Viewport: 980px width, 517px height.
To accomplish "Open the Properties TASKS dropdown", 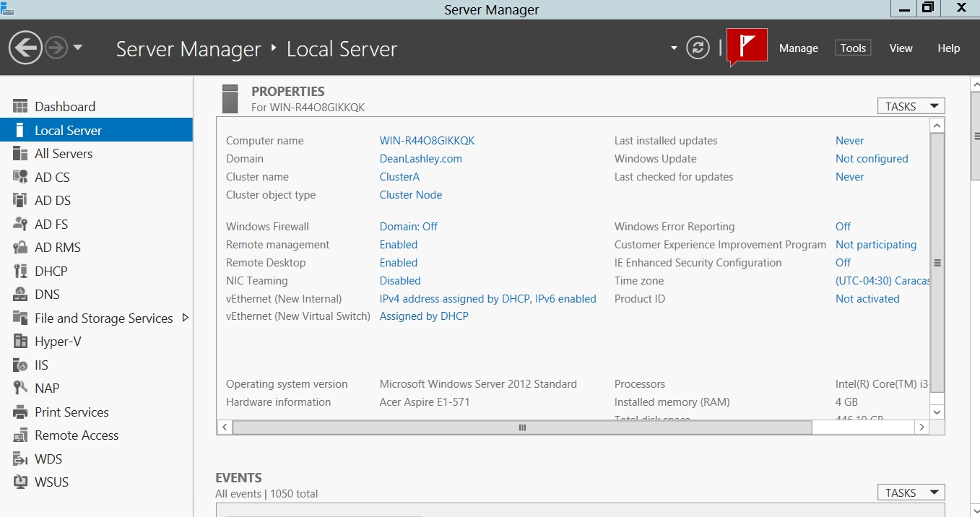I will click(x=911, y=106).
